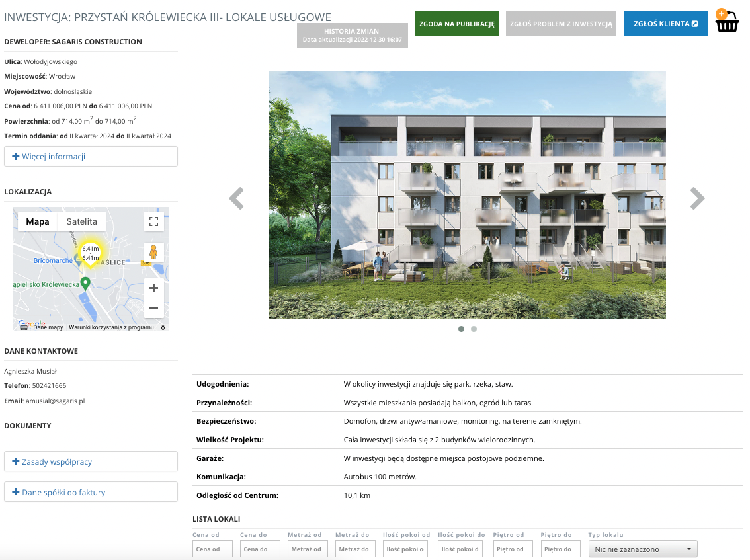The image size is (750, 560).
Task: Click Zgoda na publikację button
Action: click(x=457, y=24)
